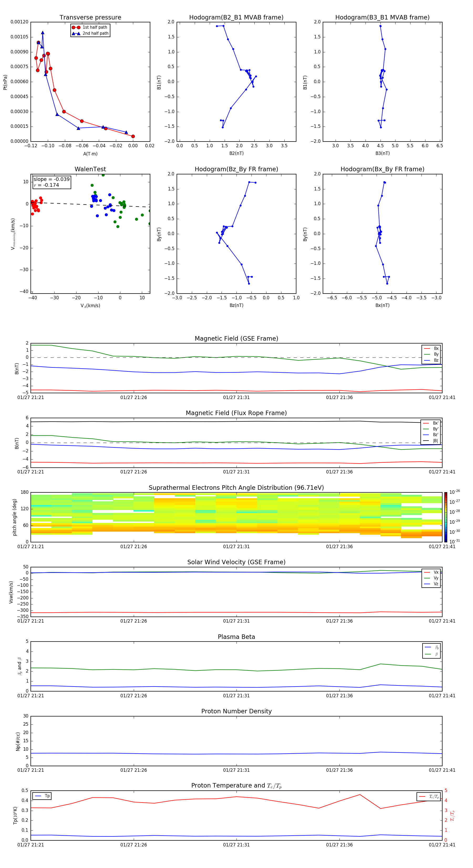The image size is (473, 868).
Task: Click 'Vx' legend entry in velocity panel
Action: (x=431, y=572)
